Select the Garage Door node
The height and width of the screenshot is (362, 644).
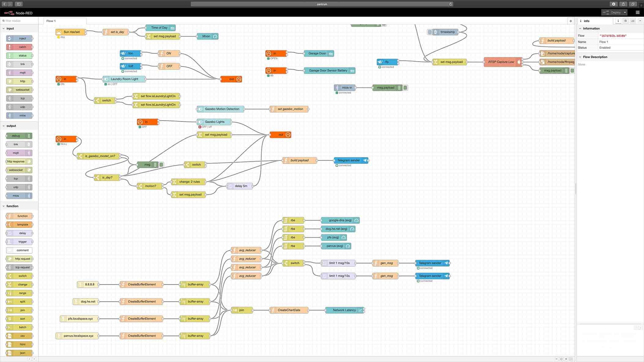point(319,54)
